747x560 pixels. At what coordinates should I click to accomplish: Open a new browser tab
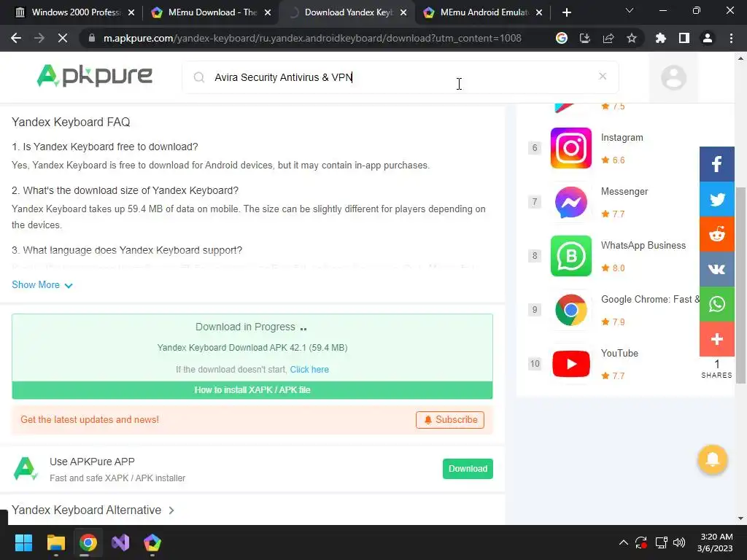(x=566, y=12)
